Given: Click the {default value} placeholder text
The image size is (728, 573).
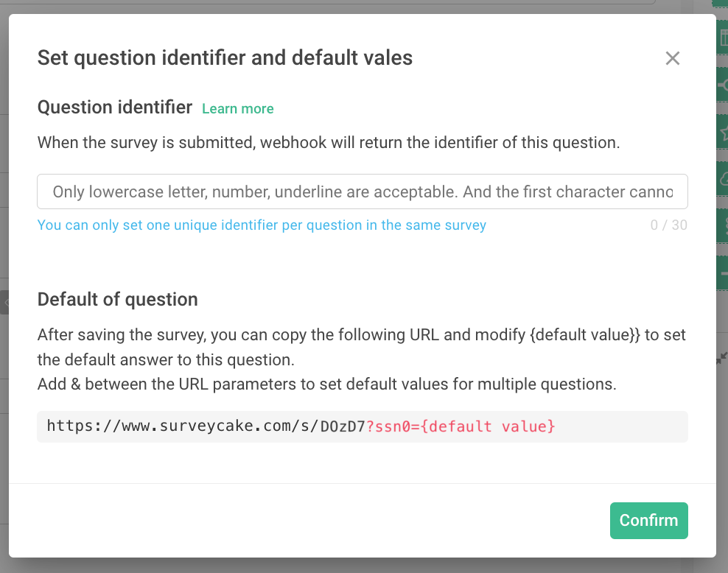Looking at the screenshot, I should click(486, 426).
